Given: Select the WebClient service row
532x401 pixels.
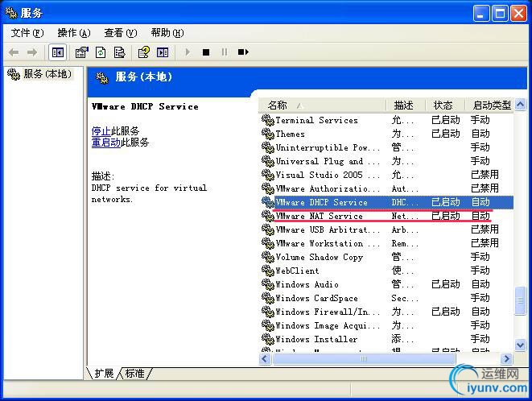Looking at the screenshot, I should click(x=386, y=271).
